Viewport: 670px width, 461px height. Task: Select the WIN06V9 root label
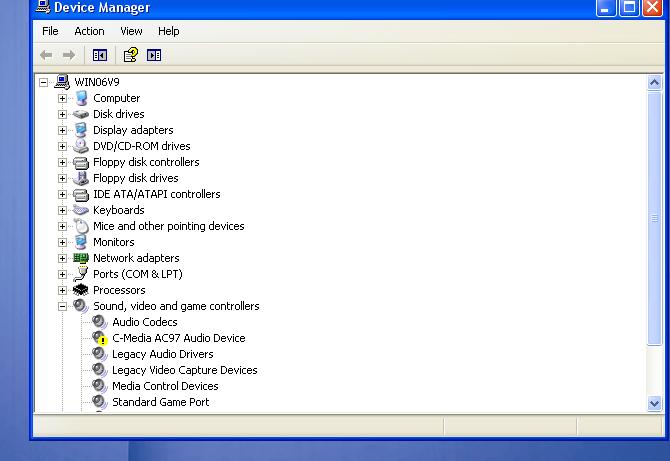[97, 82]
